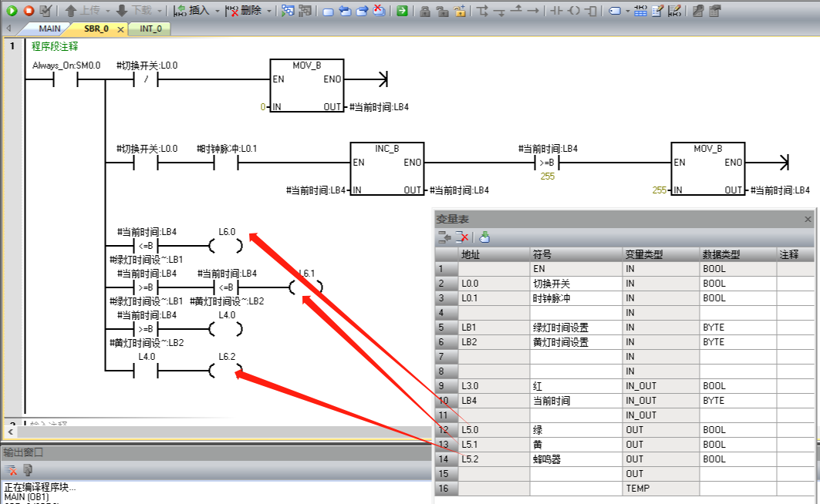Insert a coil element from toolbar
Screen dimensions: 820x504
[574, 11]
